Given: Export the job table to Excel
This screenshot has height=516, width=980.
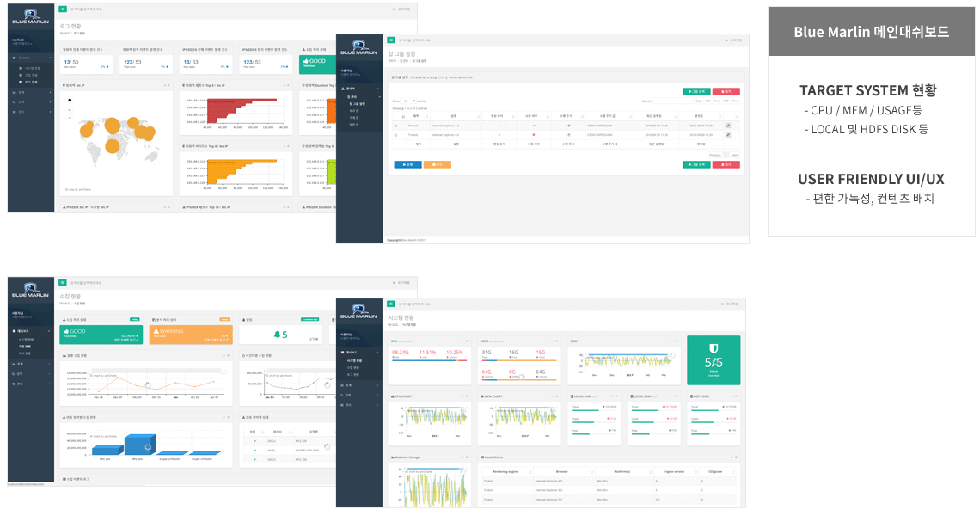Looking at the screenshot, I should [x=717, y=101].
